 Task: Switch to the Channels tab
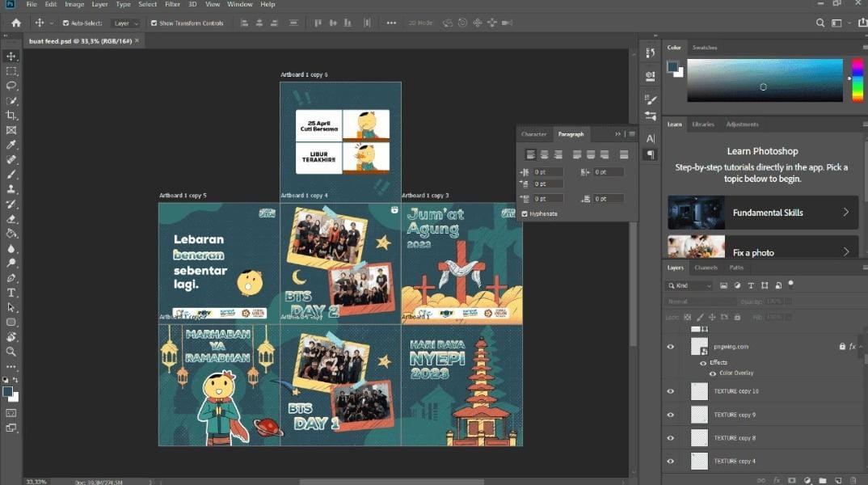point(706,268)
